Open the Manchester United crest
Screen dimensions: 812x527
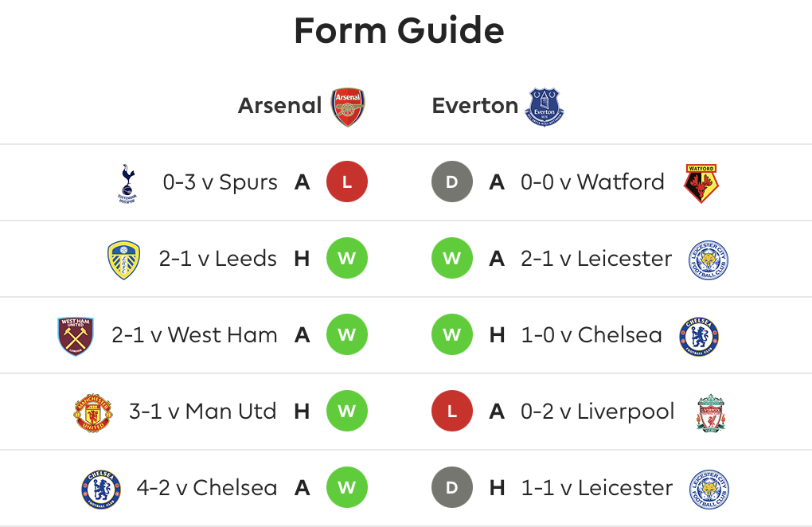(x=92, y=412)
